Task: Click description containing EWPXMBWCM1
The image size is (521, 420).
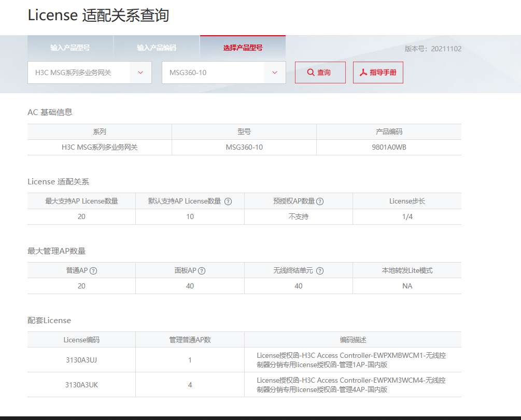Action: pos(351,360)
